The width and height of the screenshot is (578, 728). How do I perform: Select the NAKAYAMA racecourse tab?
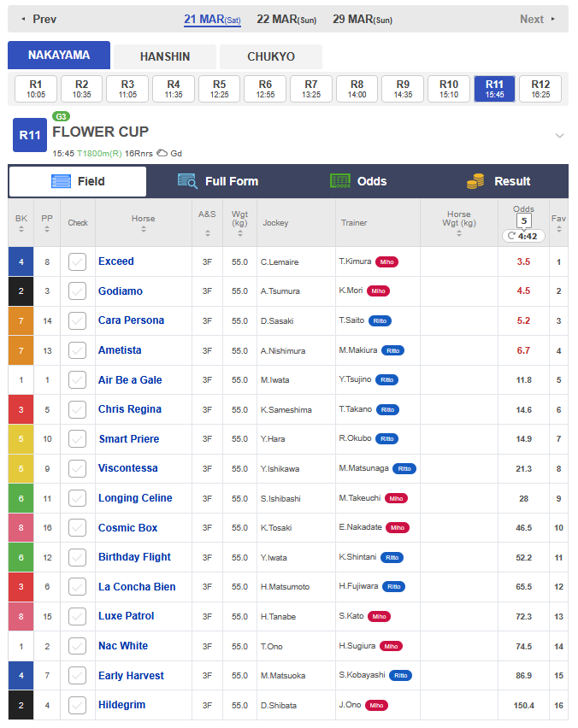(x=59, y=56)
